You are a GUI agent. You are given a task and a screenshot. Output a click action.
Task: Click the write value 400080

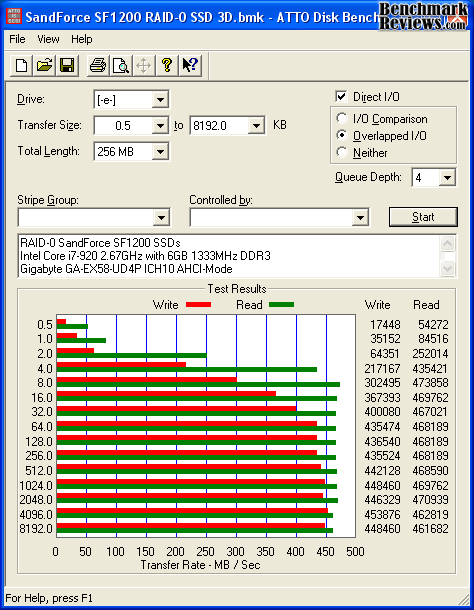[x=382, y=412]
